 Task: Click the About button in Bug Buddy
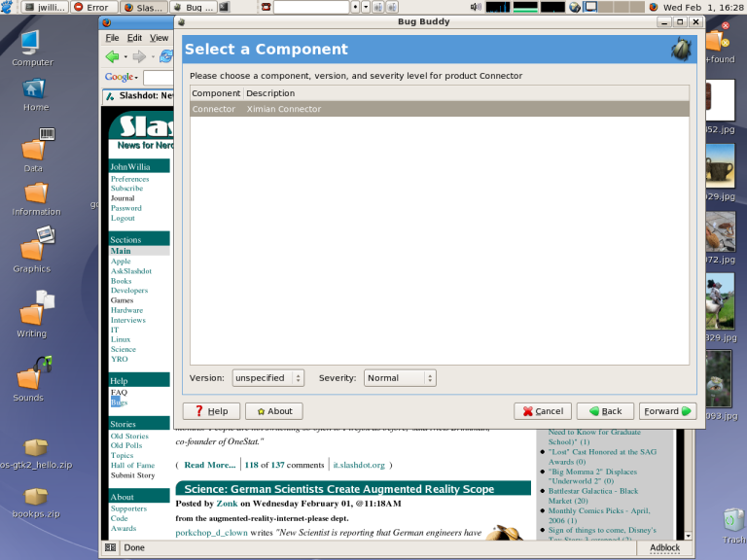(274, 411)
